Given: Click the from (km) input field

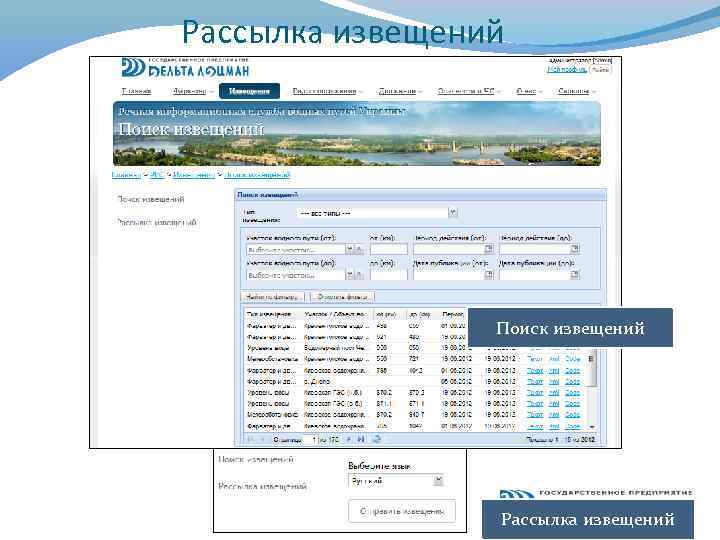Looking at the screenshot, I should click(388, 249).
